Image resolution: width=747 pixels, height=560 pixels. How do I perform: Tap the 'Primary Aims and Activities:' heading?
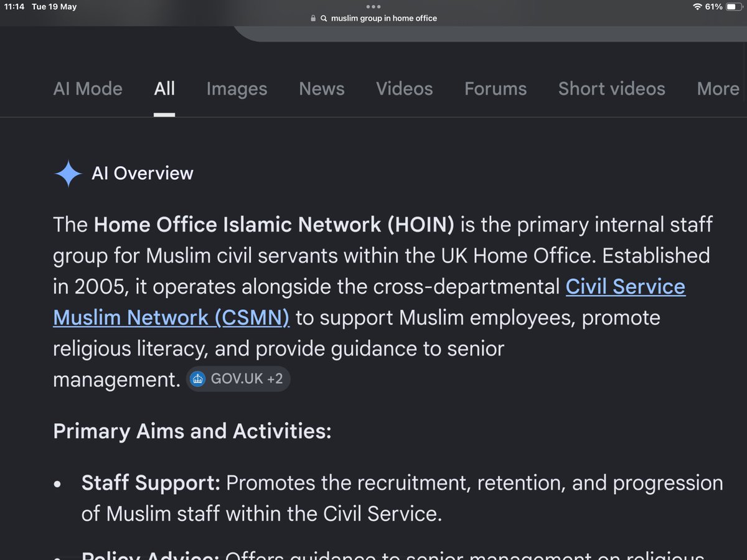(192, 431)
